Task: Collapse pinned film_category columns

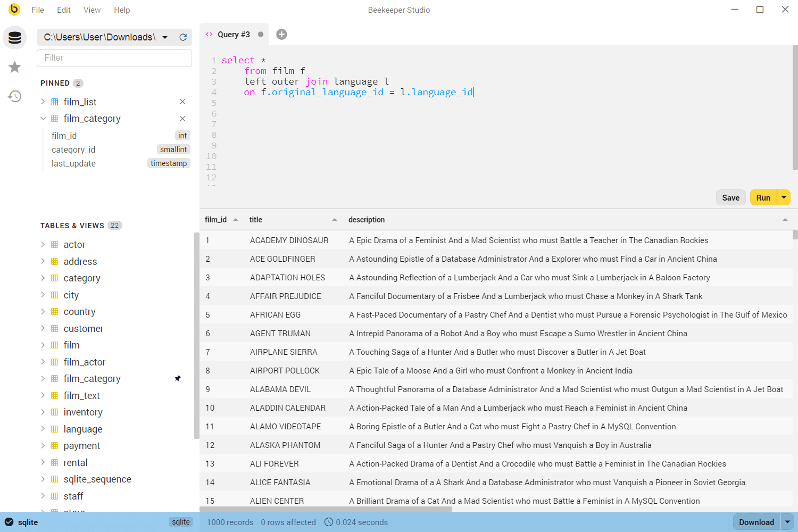Action: pyautogui.click(x=43, y=119)
